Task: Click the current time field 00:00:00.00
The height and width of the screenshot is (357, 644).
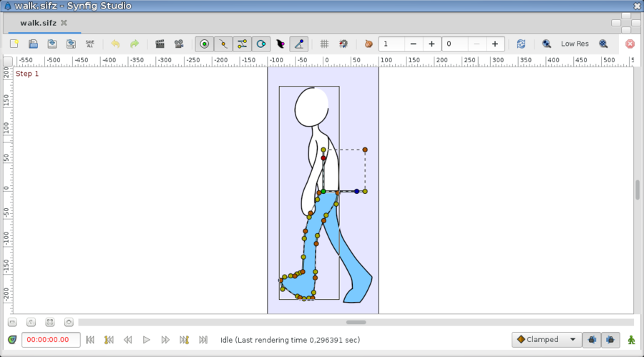Action: point(51,340)
